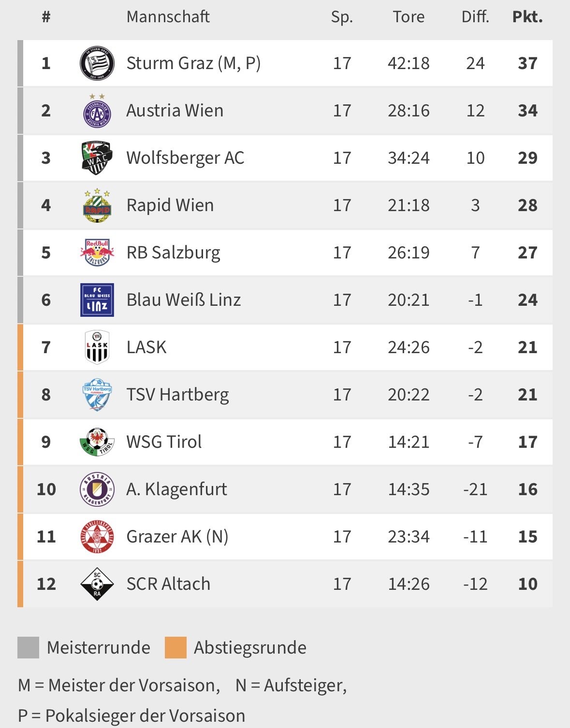Select the TSV Hartberg logo
This screenshot has height=728, width=570.
(x=97, y=395)
